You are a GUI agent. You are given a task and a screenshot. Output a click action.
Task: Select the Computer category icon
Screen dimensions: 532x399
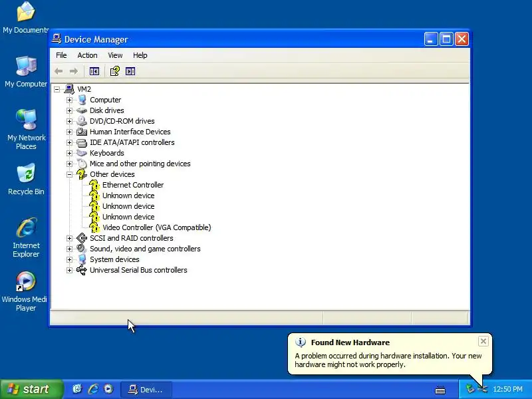click(82, 100)
